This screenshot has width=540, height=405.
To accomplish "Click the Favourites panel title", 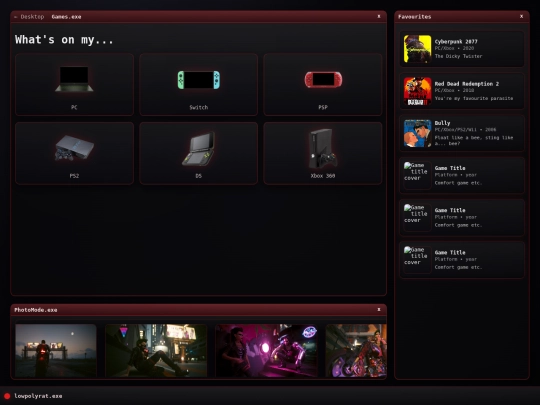I will 415,17.
